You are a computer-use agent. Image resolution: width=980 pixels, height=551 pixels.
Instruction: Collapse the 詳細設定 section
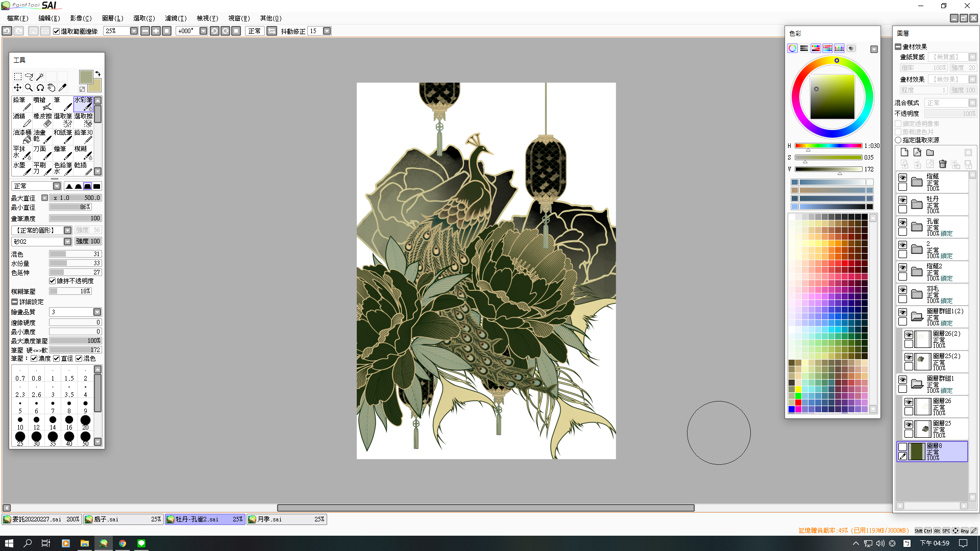tap(14, 302)
